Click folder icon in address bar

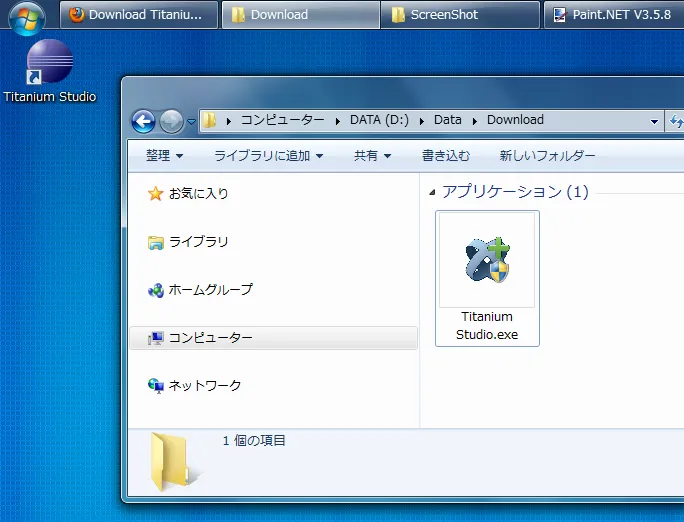209,120
